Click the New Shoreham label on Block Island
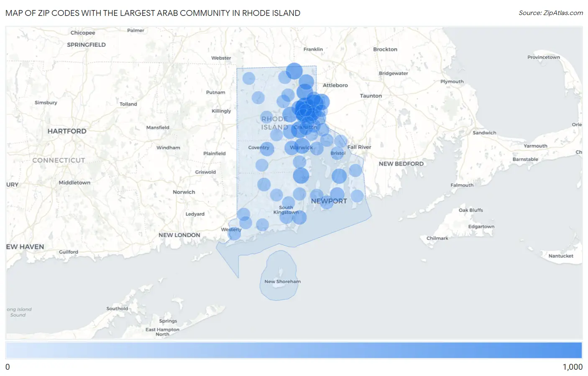 click(x=282, y=281)
